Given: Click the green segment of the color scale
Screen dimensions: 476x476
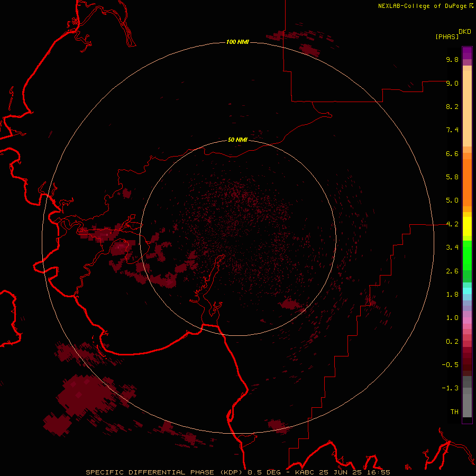Looking at the screenshot, I should click(467, 257).
